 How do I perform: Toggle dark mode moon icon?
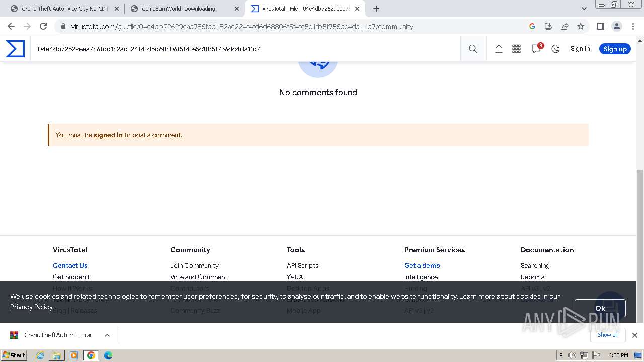(555, 49)
